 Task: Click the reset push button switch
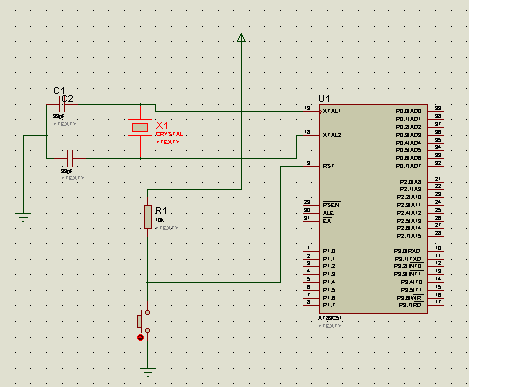tap(144, 322)
